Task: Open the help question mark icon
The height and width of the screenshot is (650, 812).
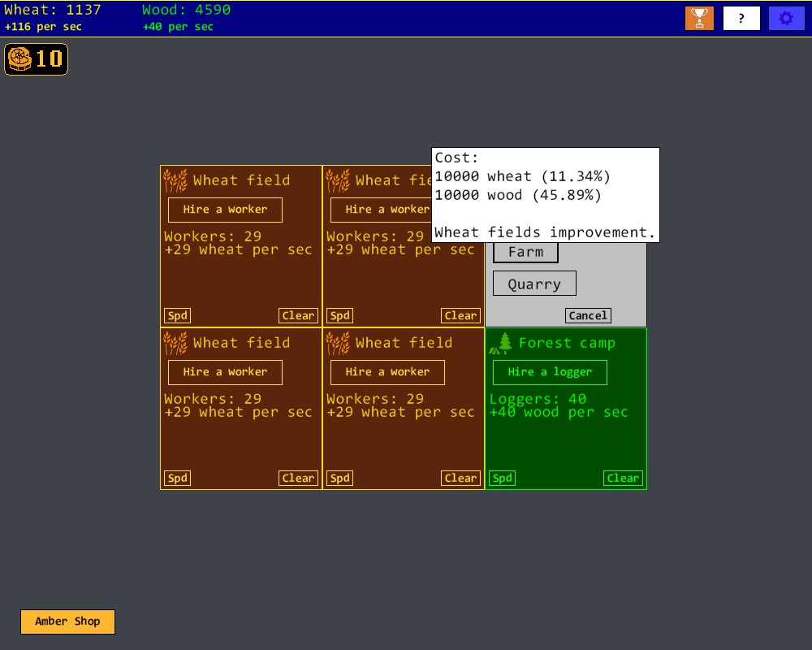Action: click(x=741, y=17)
